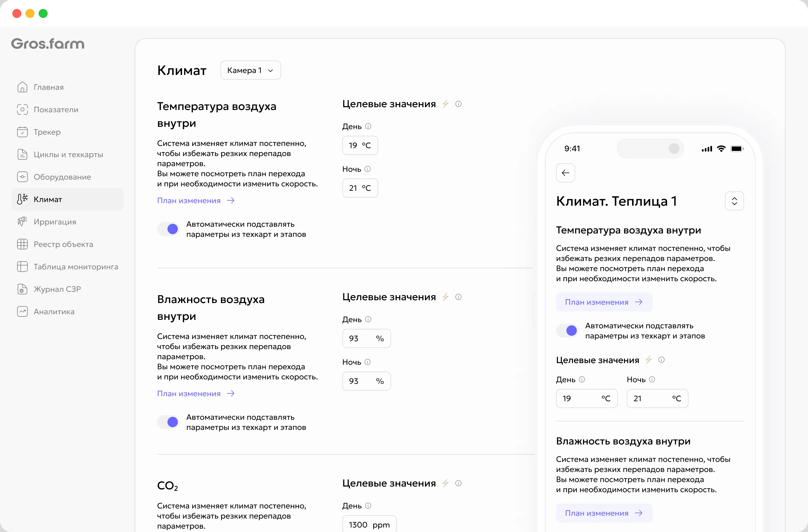Open the Главная home icon in sidebar
808x532 pixels.
[x=22, y=87]
